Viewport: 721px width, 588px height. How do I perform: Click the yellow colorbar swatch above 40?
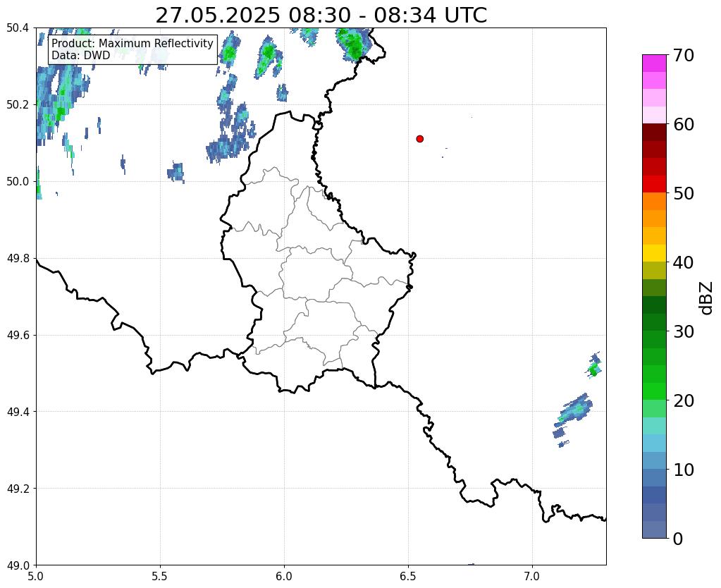654,253
